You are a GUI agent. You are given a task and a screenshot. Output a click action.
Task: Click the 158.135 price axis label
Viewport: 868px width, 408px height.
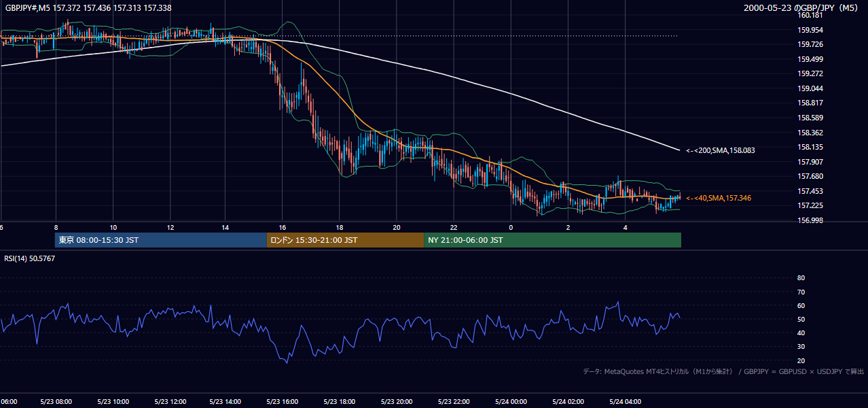(810, 147)
